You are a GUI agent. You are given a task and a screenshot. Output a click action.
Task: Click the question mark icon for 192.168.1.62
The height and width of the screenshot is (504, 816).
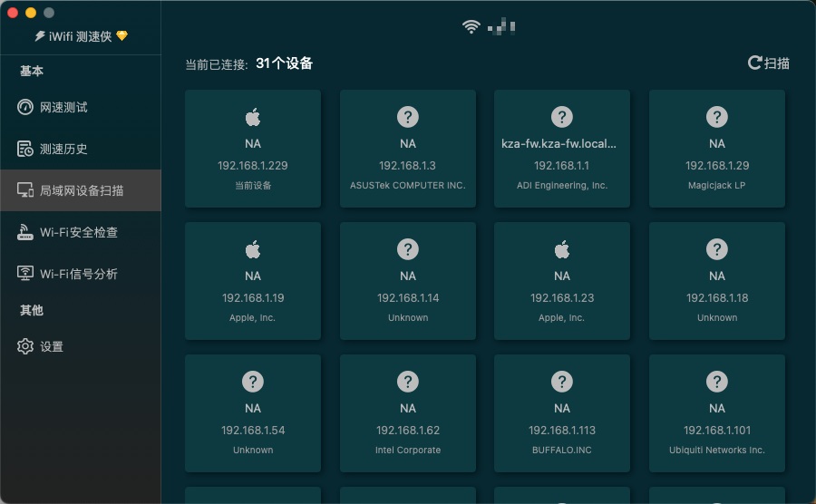tap(408, 382)
